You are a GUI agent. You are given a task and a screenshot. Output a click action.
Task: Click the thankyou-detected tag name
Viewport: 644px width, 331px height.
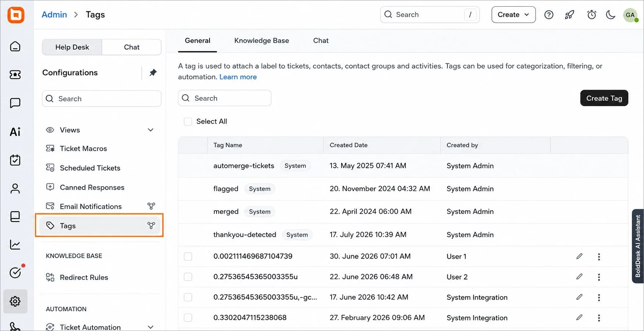click(x=245, y=235)
